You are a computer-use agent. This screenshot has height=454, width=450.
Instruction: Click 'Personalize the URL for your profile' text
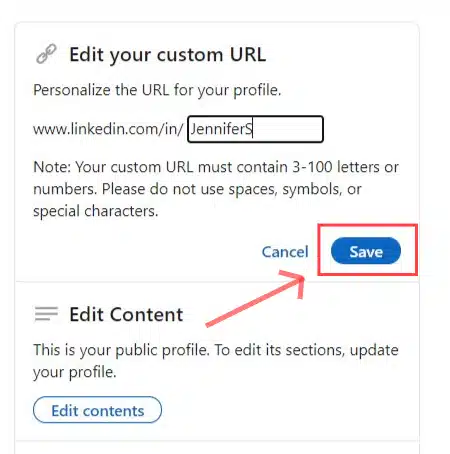[x=157, y=90]
